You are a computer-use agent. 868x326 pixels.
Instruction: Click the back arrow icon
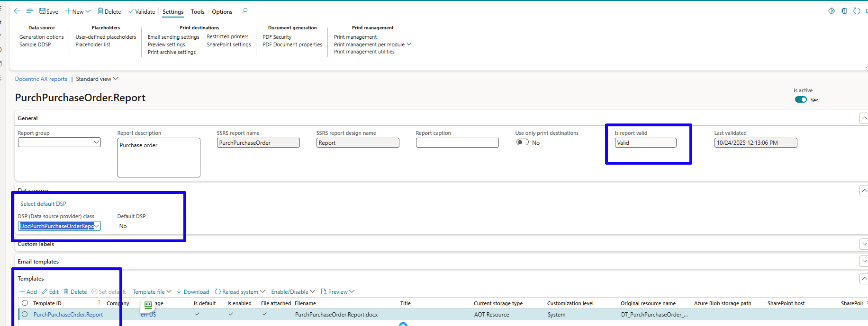coord(17,11)
